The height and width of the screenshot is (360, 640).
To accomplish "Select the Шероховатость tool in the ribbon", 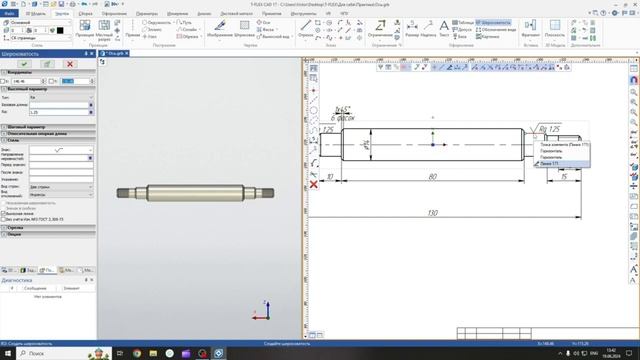I will point(493,22).
